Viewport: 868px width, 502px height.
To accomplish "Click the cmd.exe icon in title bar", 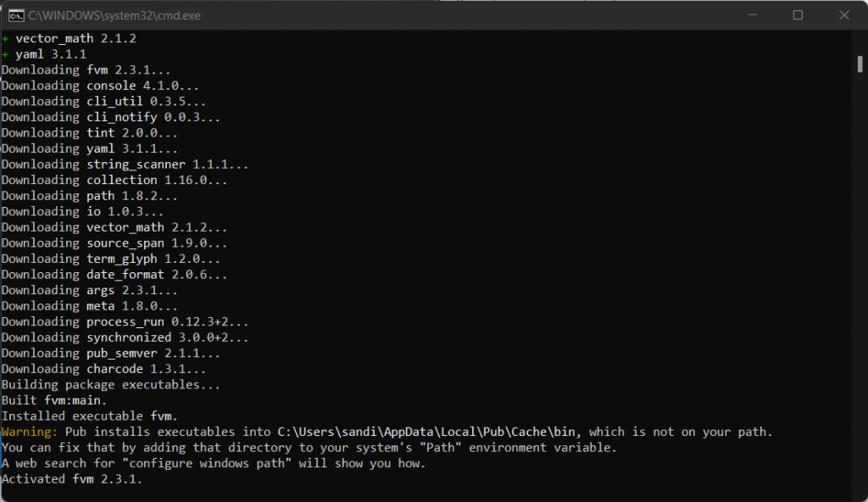I will click(x=14, y=15).
